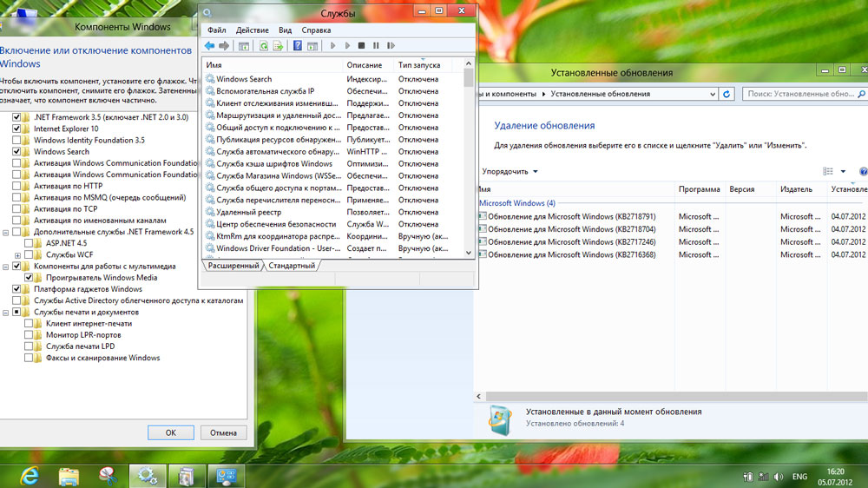
Task: Click the Back arrow in Services toolbar
Action: pyautogui.click(x=210, y=46)
